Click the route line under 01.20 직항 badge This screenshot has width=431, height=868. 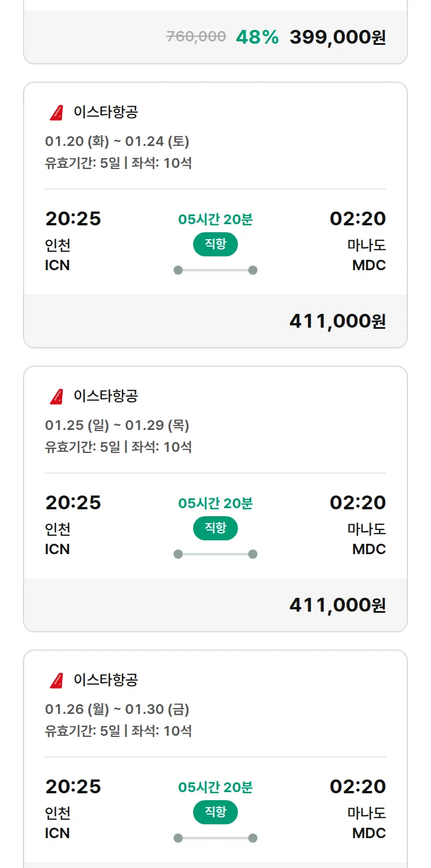click(215, 270)
